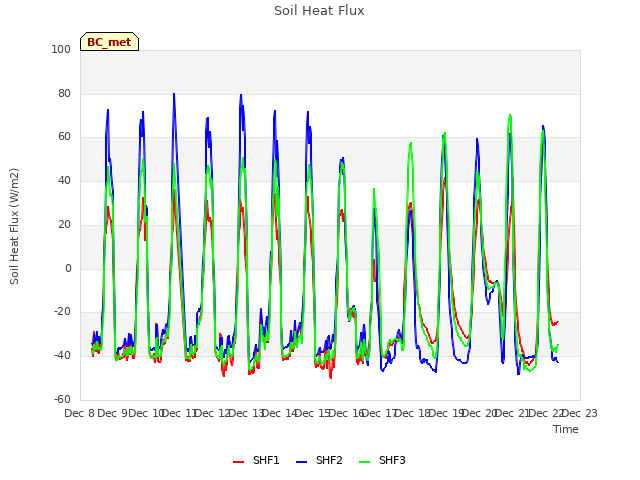Viewport: 640px width, 480px height.
Task: Click the 20 y-axis tick label
Action: point(64,224)
